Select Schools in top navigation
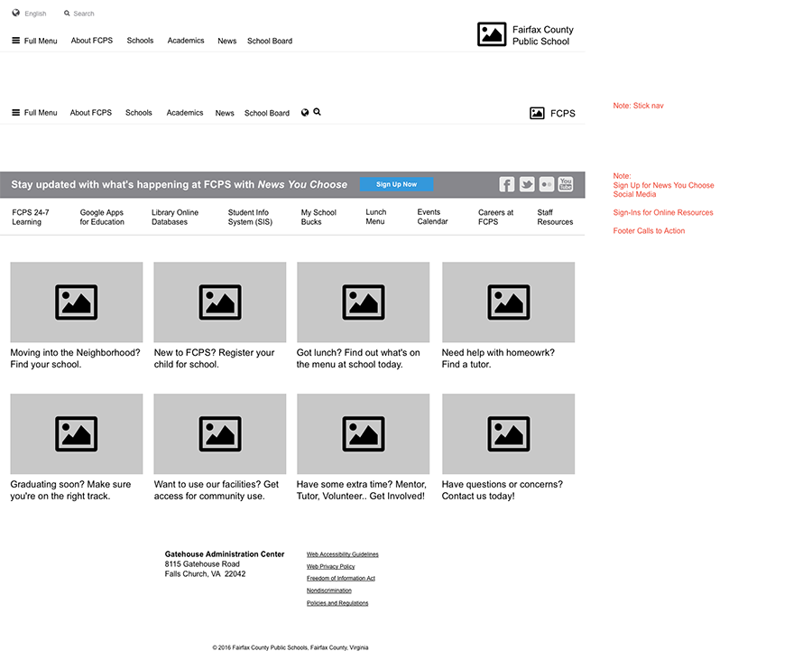812x651 pixels. pos(141,41)
